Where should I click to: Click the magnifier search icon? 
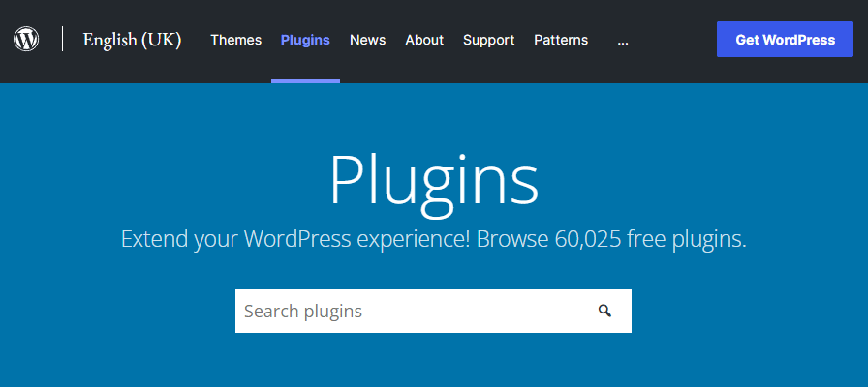[604, 311]
